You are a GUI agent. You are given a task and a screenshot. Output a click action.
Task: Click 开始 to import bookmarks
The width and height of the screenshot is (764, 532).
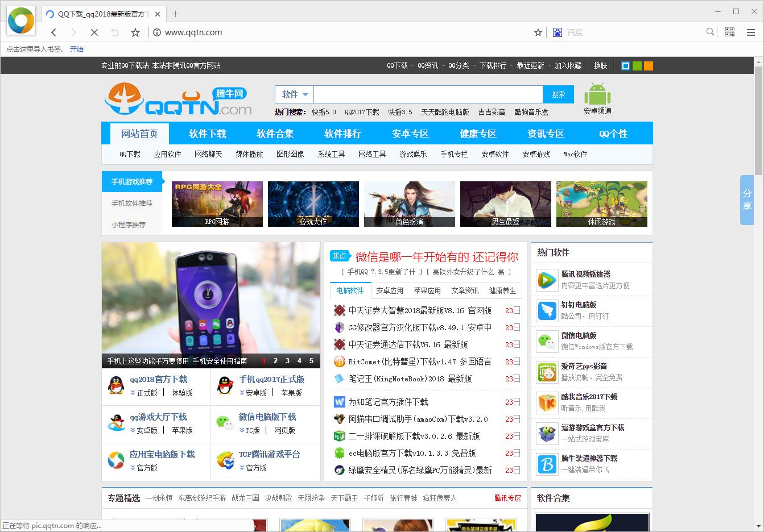coord(77,49)
